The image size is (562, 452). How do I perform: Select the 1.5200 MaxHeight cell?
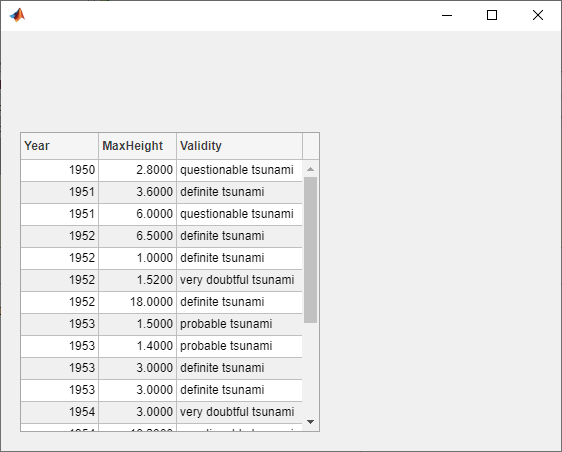coord(138,280)
